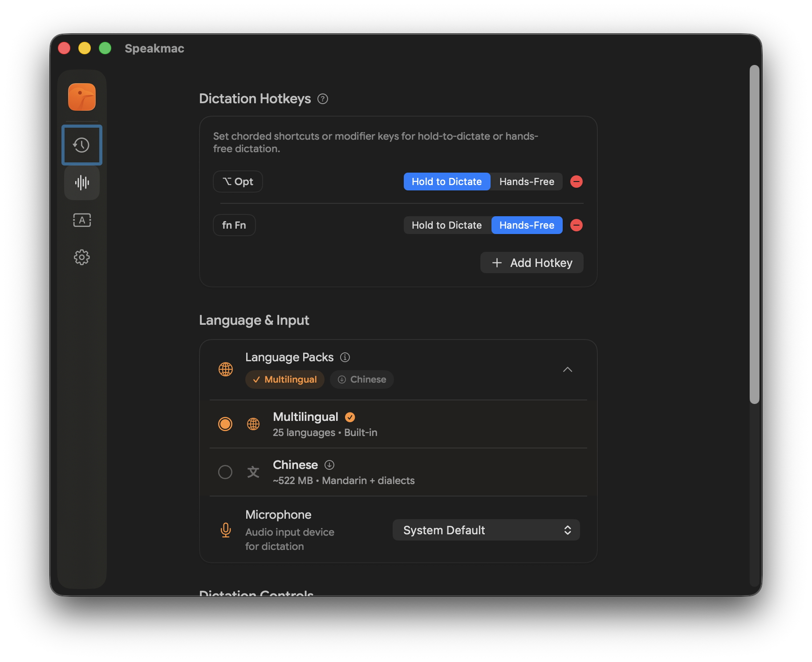The image size is (812, 662).
Task: Click the Chinese character icon in list
Action: [253, 472]
